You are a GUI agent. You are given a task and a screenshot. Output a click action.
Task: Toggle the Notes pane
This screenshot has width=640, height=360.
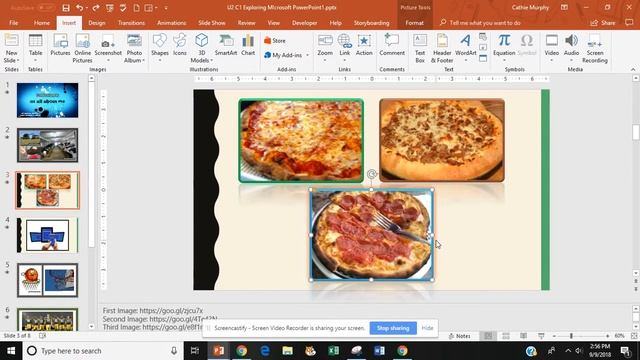(460, 336)
